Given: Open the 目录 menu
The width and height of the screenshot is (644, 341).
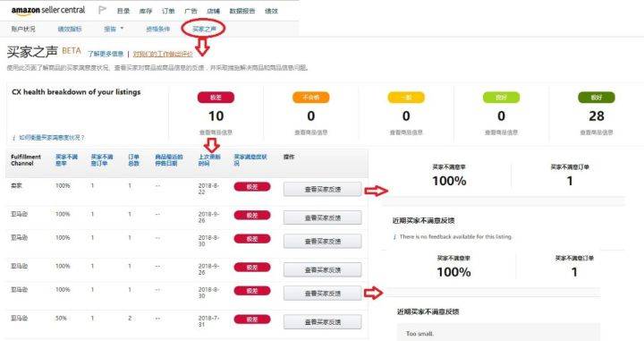Looking at the screenshot, I should 123,11.
